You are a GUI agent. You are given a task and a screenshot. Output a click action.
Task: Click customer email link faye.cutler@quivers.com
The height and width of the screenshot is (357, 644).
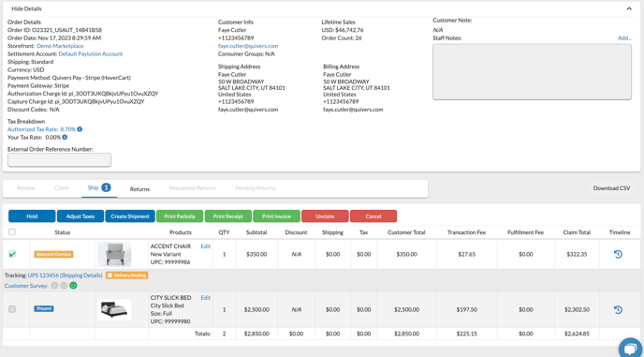point(248,46)
